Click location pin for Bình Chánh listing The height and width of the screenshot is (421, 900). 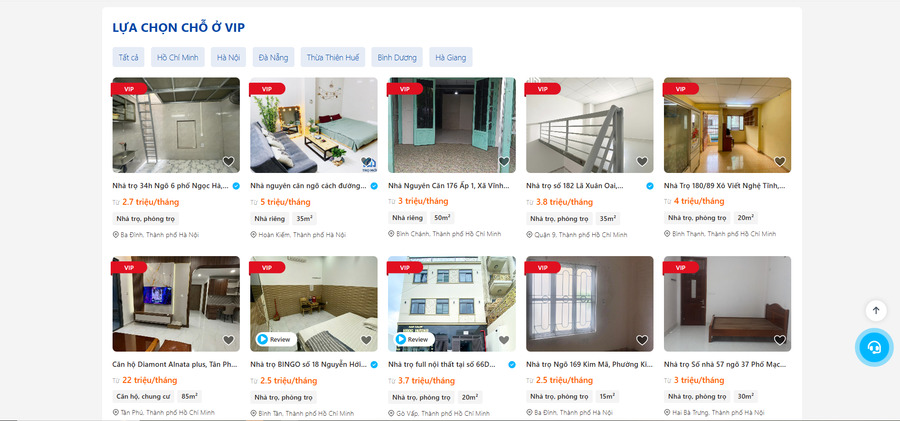[x=391, y=234]
